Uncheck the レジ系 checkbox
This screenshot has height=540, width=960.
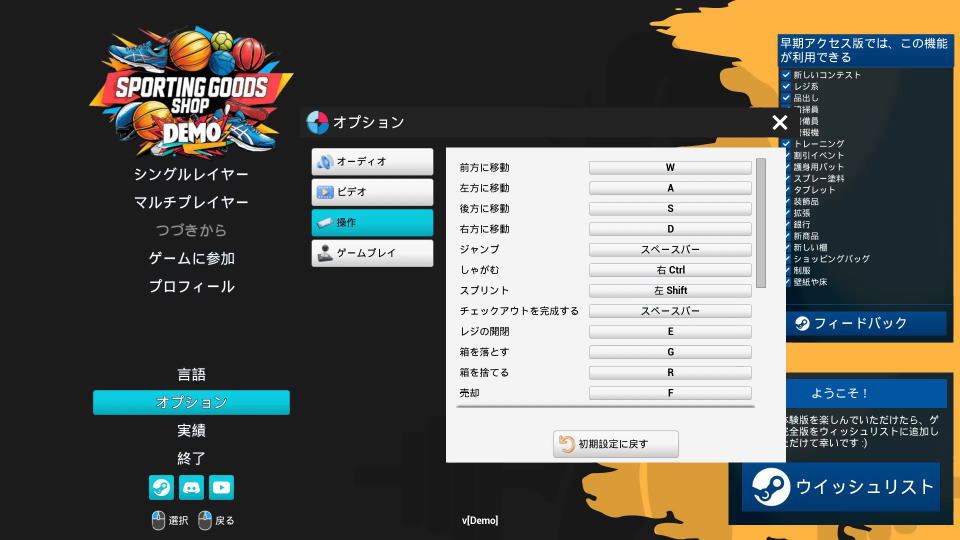click(786, 87)
